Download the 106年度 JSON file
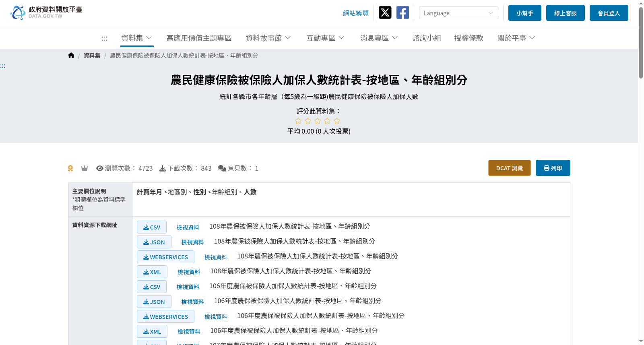The width and height of the screenshot is (644, 345). point(154,302)
